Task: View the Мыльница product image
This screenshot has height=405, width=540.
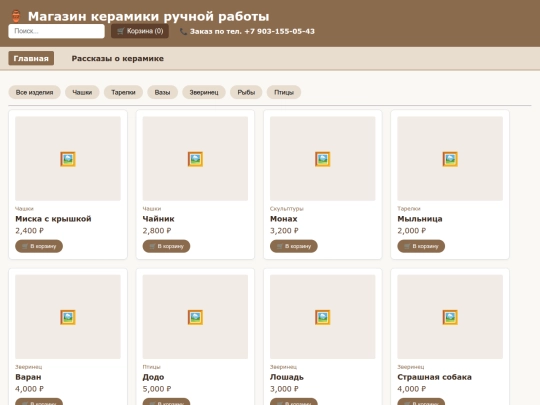Action: pyautogui.click(x=450, y=159)
